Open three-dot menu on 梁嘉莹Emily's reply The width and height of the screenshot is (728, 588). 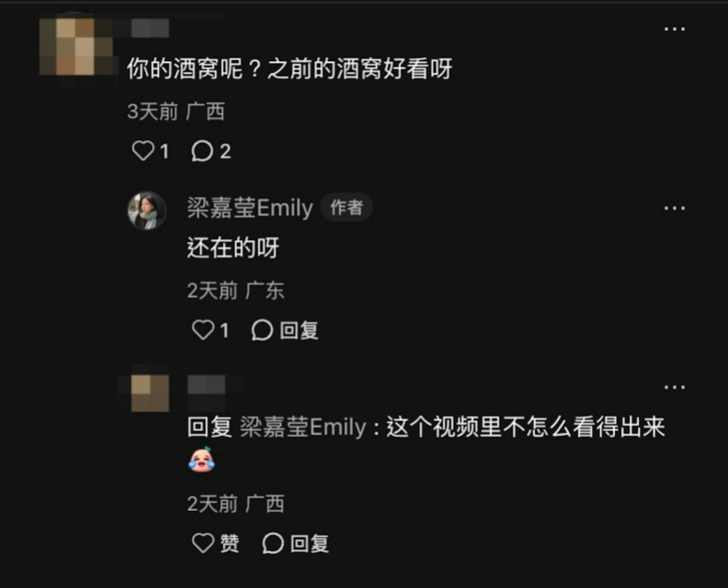(x=675, y=208)
